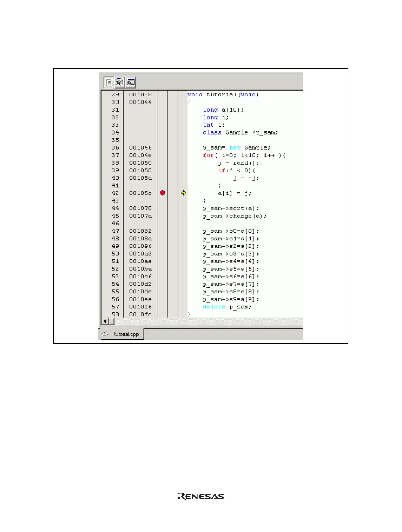Click address 0010ea
This screenshot has height=532, width=402.
(140, 300)
